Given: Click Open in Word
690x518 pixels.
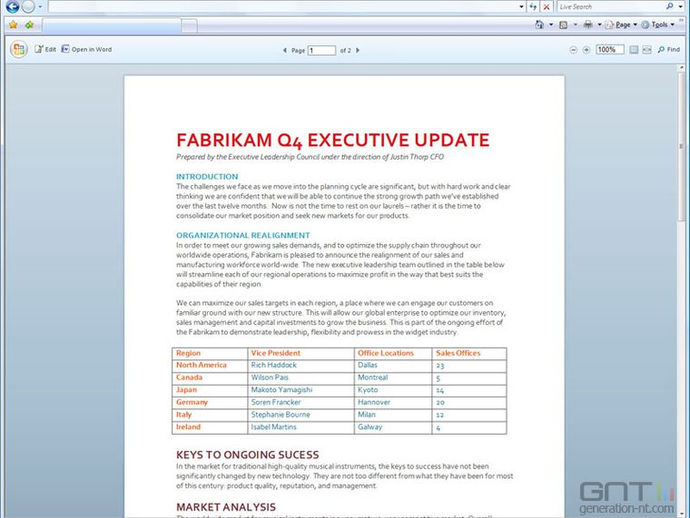Looking at the screenshot, I should tap(87, 49).
